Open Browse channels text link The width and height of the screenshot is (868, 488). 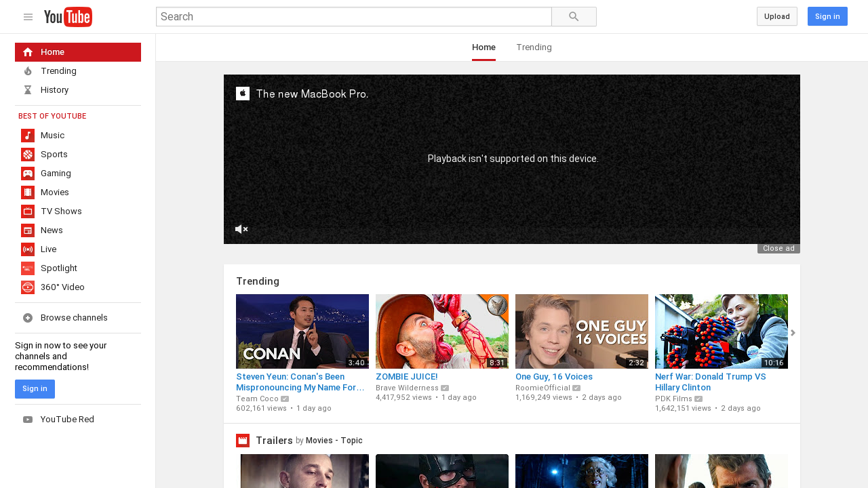tap(74, 318)
